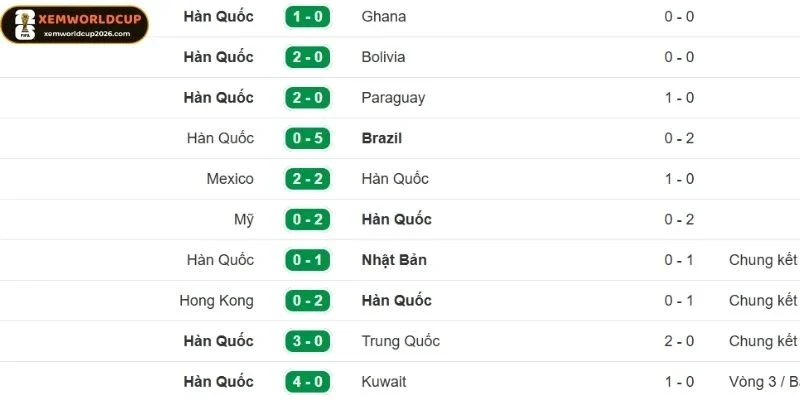Image resolution: width=800 pixels, height=400 pixels.
Task: Open the Hàn Quốc vs Ghana 1-0 score
Action: point(308,17)
